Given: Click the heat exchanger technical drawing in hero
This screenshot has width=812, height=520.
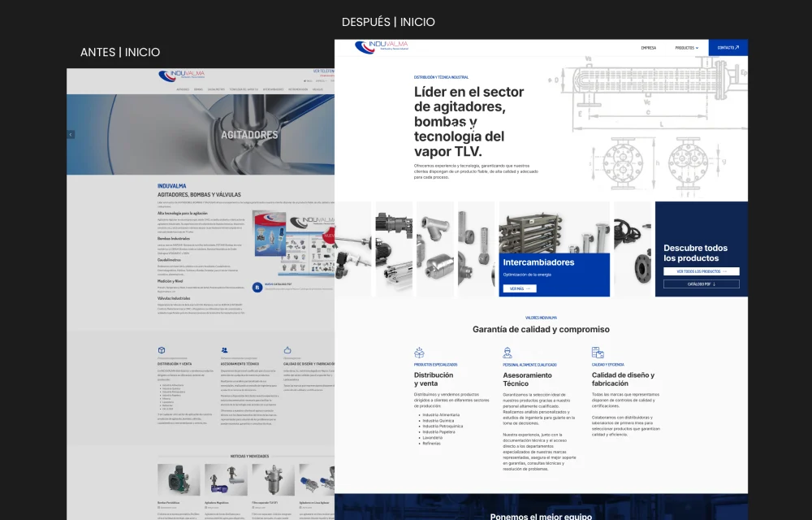Looking at the screenshot, I should (647, 127).
